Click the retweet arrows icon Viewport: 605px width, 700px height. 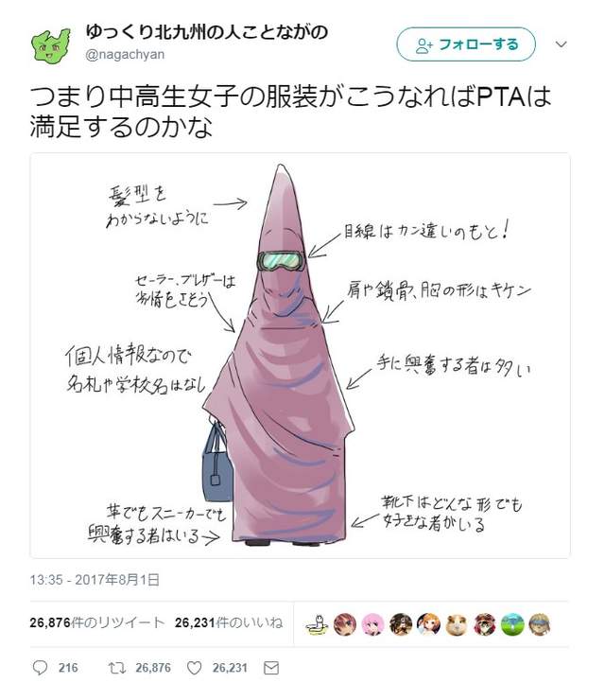pyautogui.click(x=117, y=668)
